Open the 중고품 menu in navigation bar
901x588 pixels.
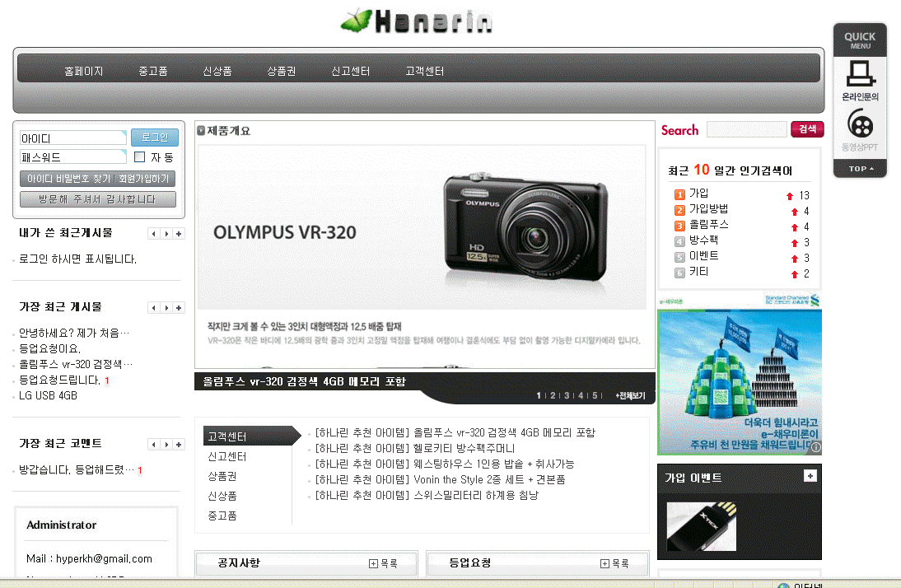153,72
